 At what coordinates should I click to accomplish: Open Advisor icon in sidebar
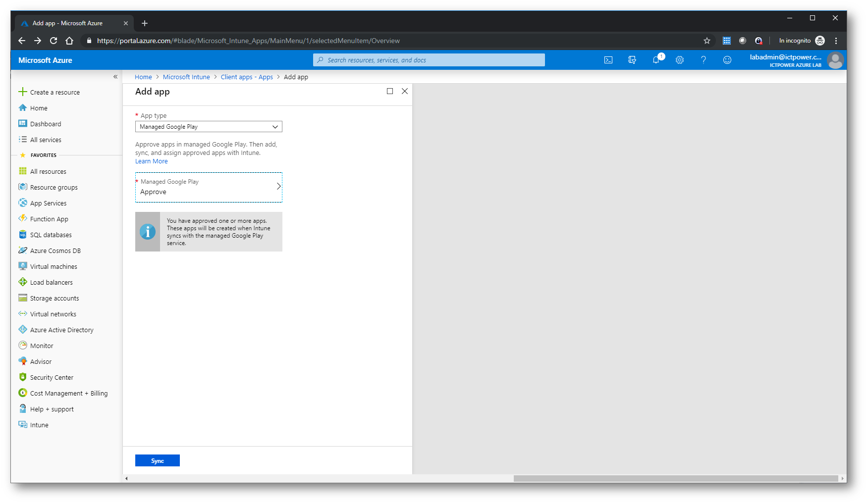point(23,361)
